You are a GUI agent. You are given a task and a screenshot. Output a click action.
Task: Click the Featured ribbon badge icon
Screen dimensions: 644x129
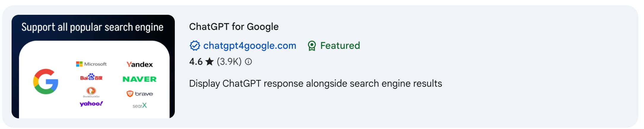pos(312,46)
